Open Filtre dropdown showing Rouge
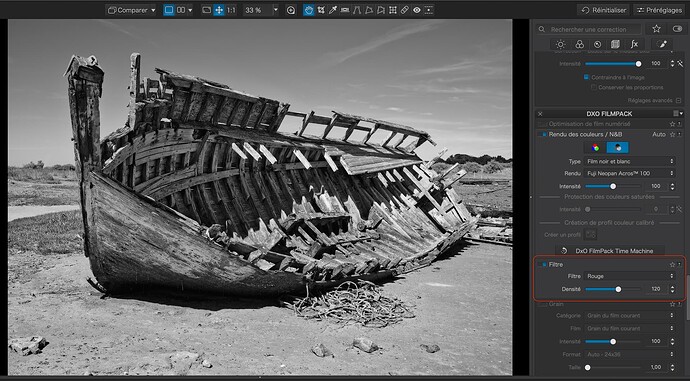Image resolution: width=690 pixels, height=381 pixels. 629,276
